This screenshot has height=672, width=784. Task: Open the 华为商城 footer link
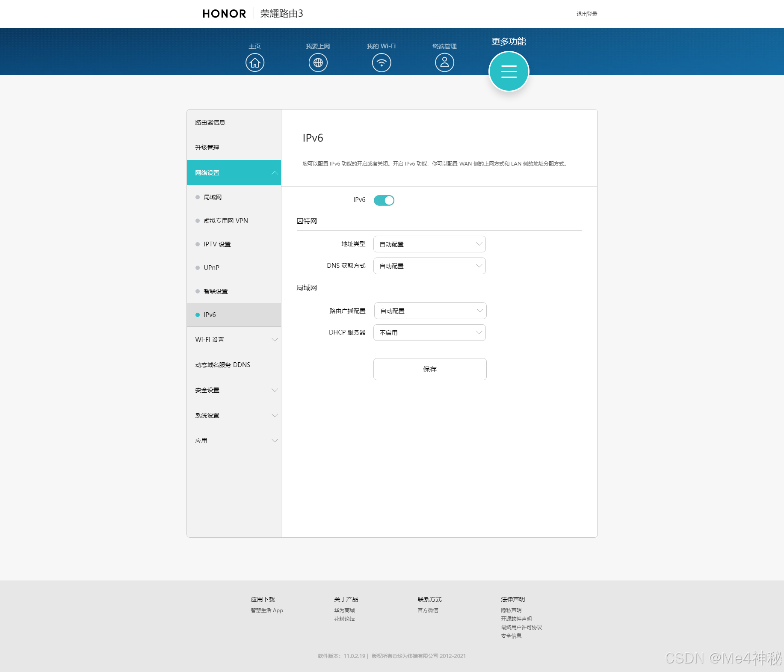click(x=344, y=610)
